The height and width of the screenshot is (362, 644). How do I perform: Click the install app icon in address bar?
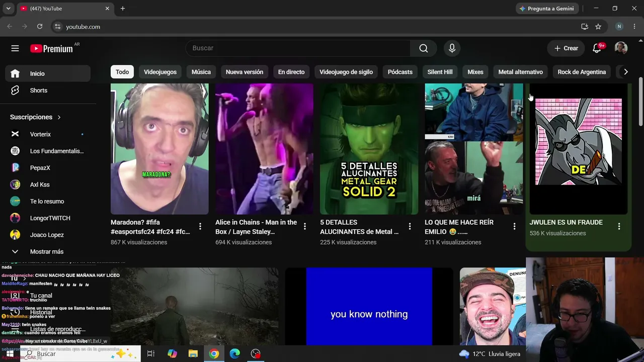[x=585, y=27]
